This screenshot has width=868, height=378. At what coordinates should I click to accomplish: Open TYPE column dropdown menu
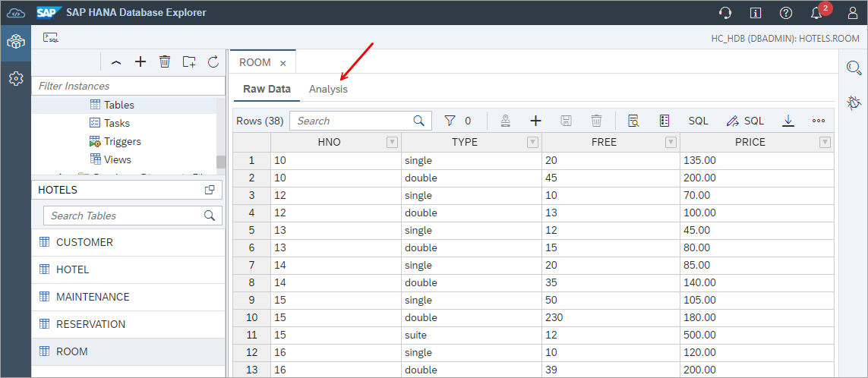(x=532, y=143)
